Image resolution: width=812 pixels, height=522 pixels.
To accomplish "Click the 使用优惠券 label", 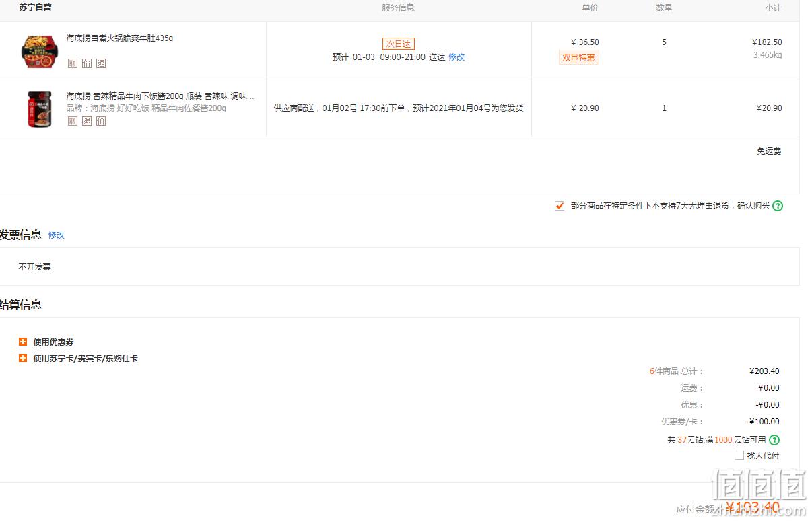I will pyautogui.click(x=54, y=342).
